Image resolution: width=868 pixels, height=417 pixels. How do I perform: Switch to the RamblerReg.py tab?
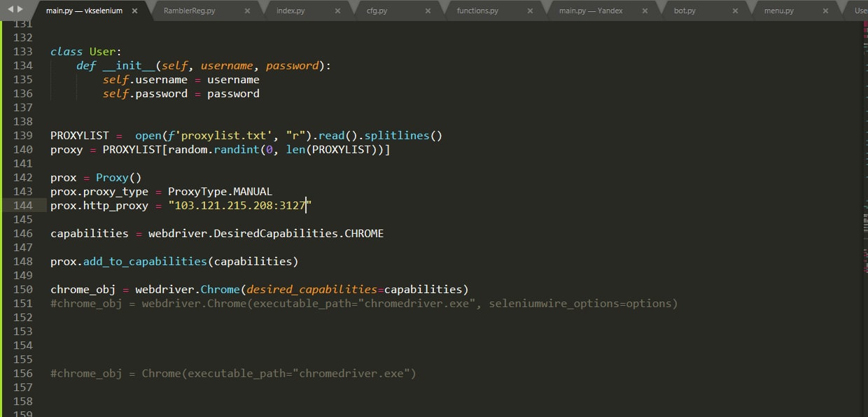tap(189, 11)
